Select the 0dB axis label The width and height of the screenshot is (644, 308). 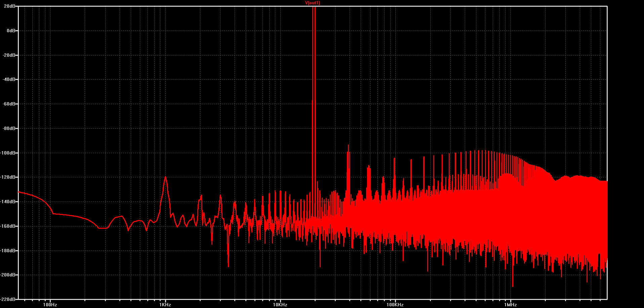pyautogui.click(x=11, y=31)
